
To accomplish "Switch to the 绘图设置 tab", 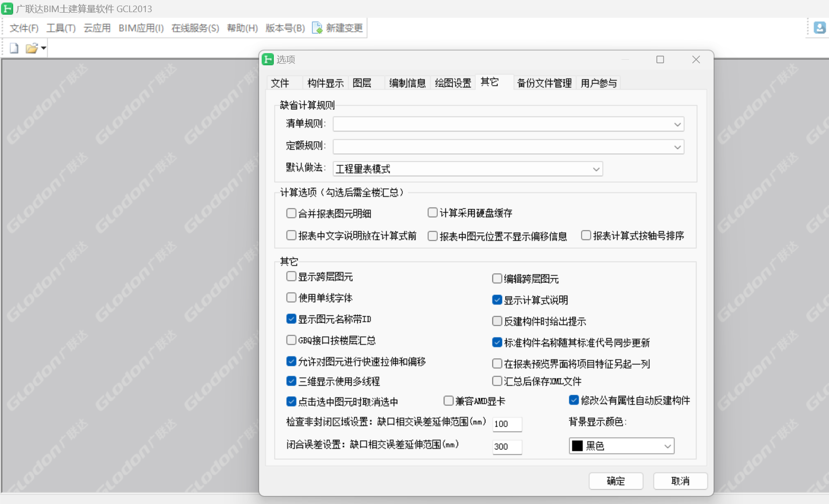I will coord(453,83).
